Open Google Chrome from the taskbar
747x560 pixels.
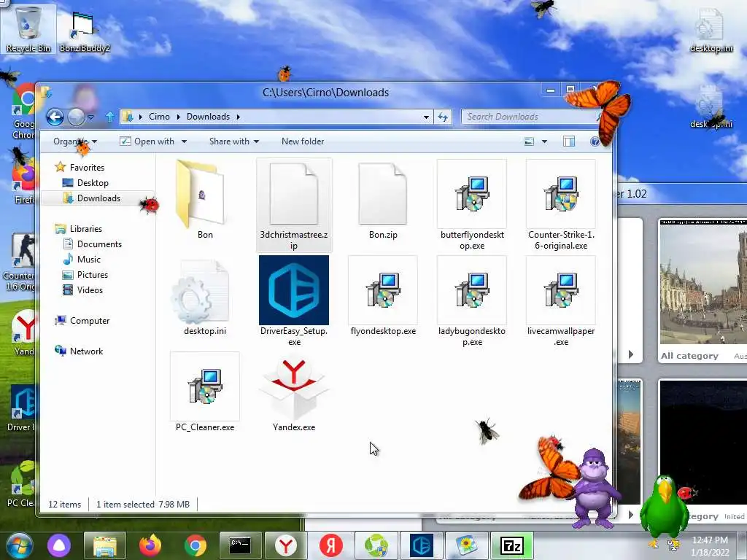click(196, 545)
